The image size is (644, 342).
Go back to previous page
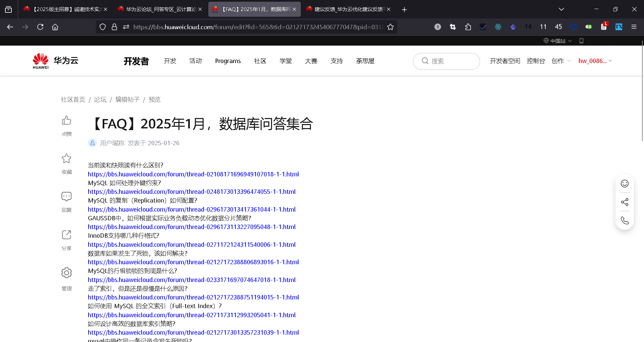pos(10,27)
